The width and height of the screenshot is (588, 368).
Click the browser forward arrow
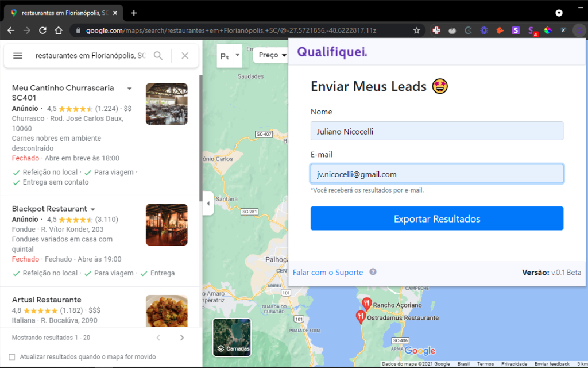26,30
